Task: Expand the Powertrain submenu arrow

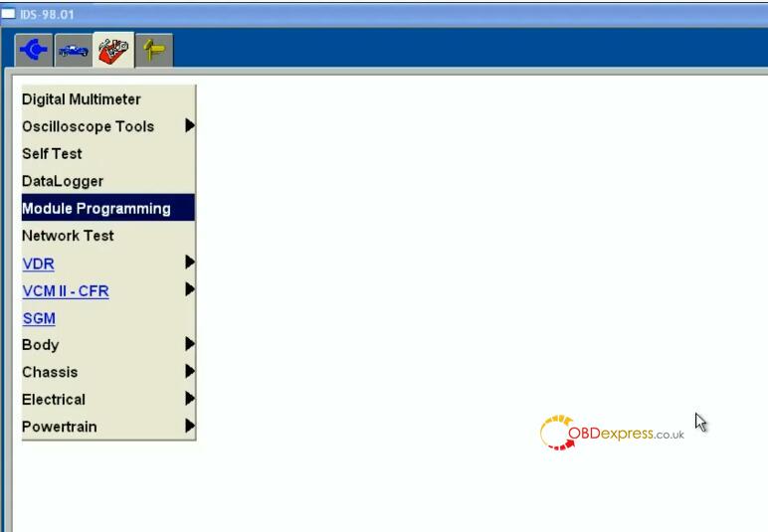Action: (189, 427)
